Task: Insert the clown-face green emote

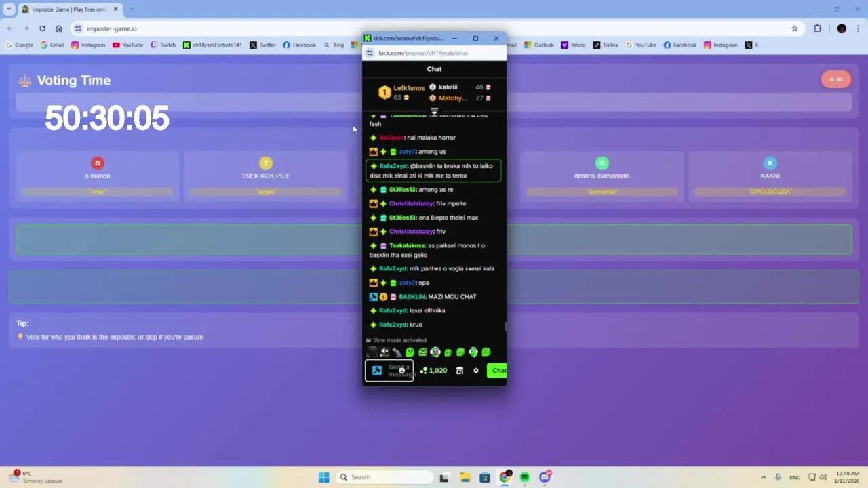Action: [435, 352]
